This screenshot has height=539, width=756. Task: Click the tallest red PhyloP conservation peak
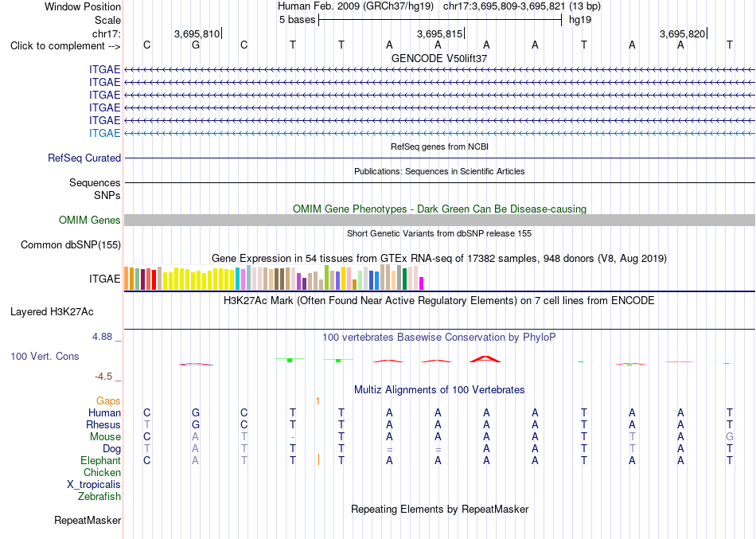point(485,358)
